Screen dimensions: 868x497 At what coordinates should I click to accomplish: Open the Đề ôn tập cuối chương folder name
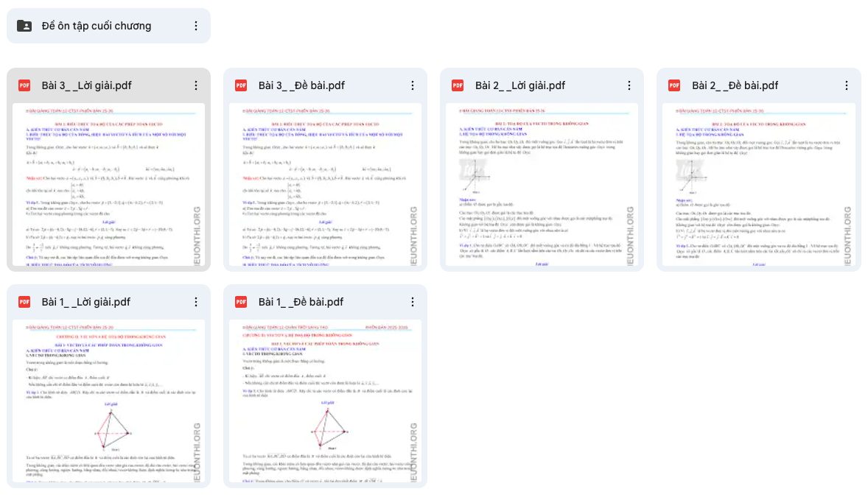point(97,26)
